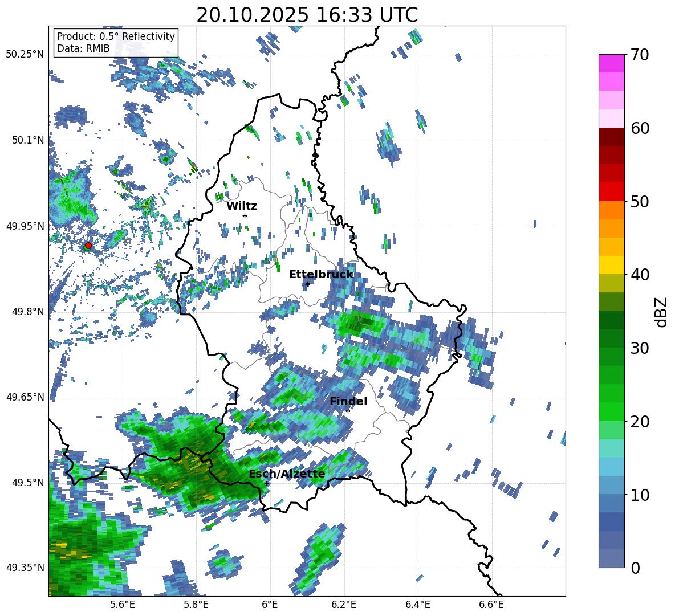Click the Ettelbruck location cross marker

click(x=307, y=284)
